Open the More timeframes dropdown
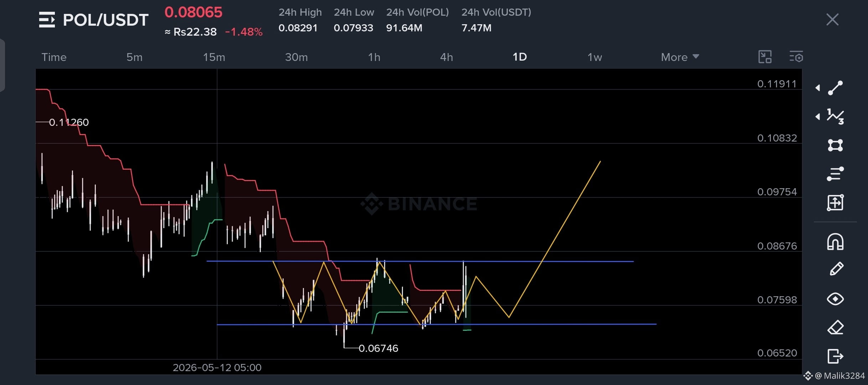The height and width of the screenshot is (385, 868). (680, 57)
